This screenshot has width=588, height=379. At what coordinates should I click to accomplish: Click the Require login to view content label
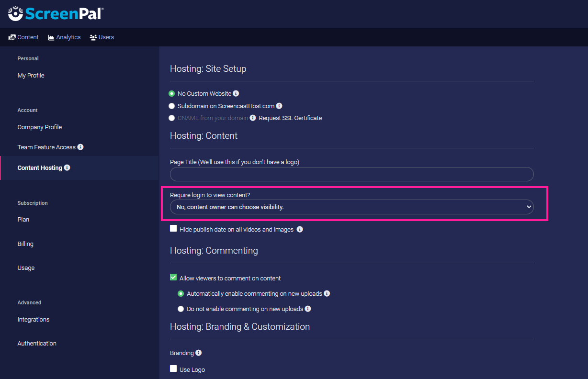(x=210, y=195)
